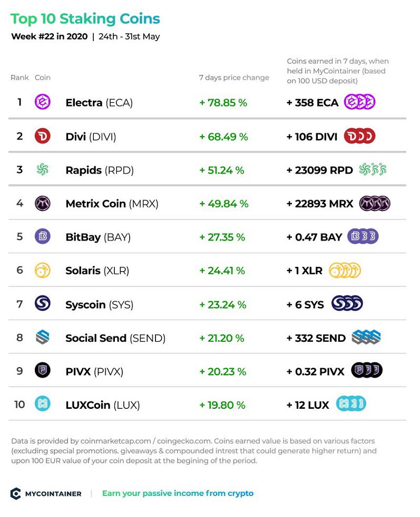The image size is (420, 517).
Task: Open the PIVX (PIVX) coin name
Action: [x=94, y=371]
